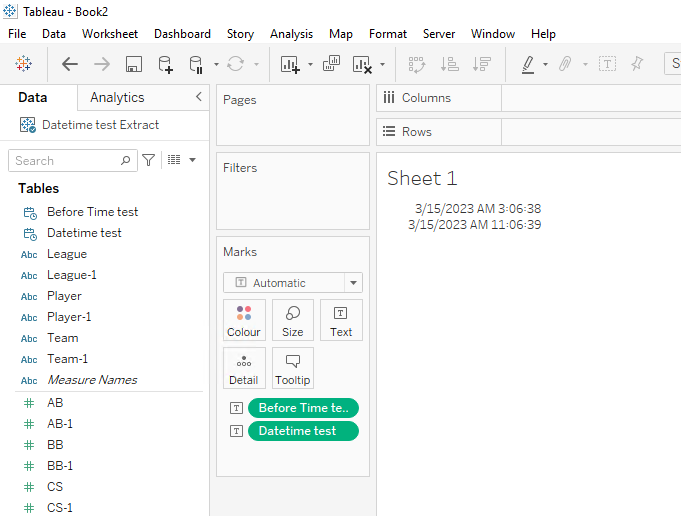
Task: Open the Automatic mark type dropdown
Action: (x=292, y=283)
